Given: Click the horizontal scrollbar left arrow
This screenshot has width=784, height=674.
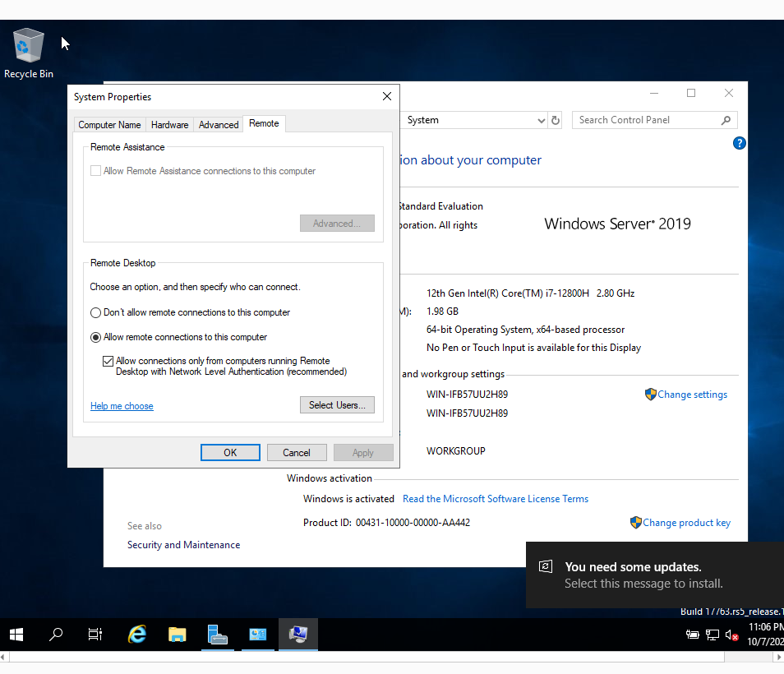Looking at the screenshot, I should 4,657.
